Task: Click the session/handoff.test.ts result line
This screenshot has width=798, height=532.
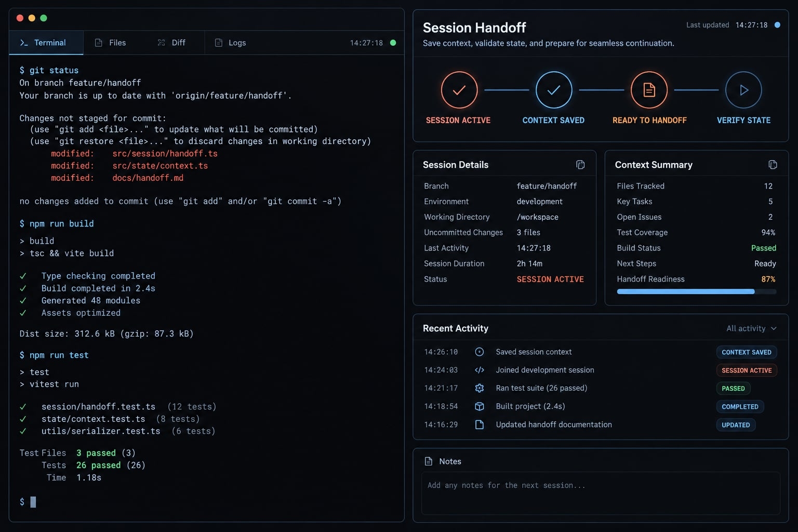Action: (x=118, y=407)
